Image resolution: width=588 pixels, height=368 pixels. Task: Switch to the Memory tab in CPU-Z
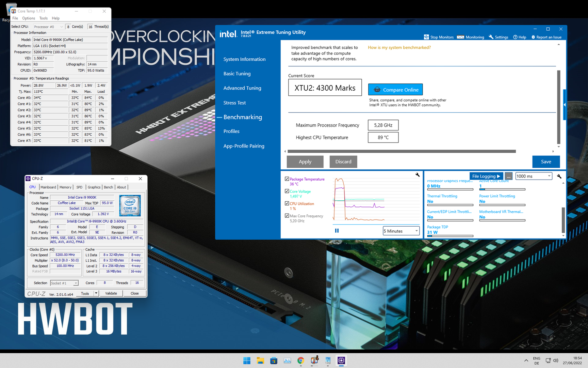pyautogui.click(x=65, y=187)
